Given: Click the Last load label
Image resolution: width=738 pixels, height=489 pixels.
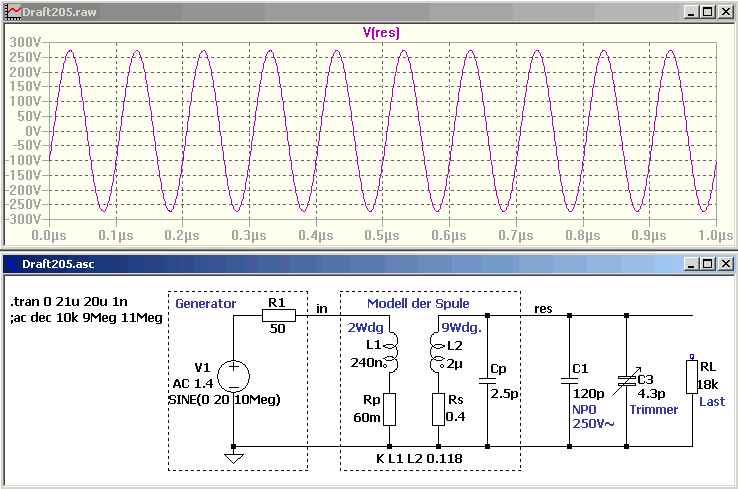Looking at the screenshot, I should coord(712,402).
